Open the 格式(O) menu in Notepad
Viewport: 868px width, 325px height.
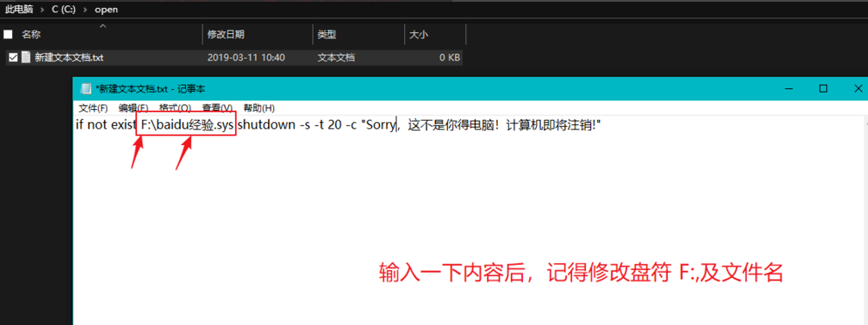tap(175, 108)
